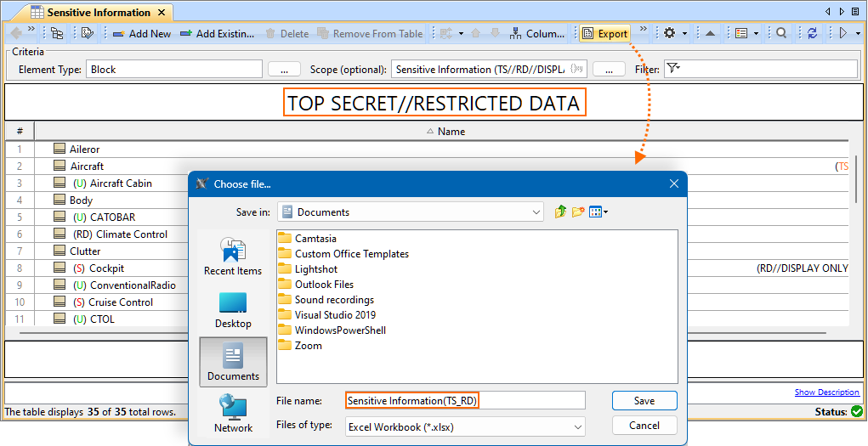The image size is (868, 446).
Task: Click the grayed back arrow icon
Action: (16, 34)
